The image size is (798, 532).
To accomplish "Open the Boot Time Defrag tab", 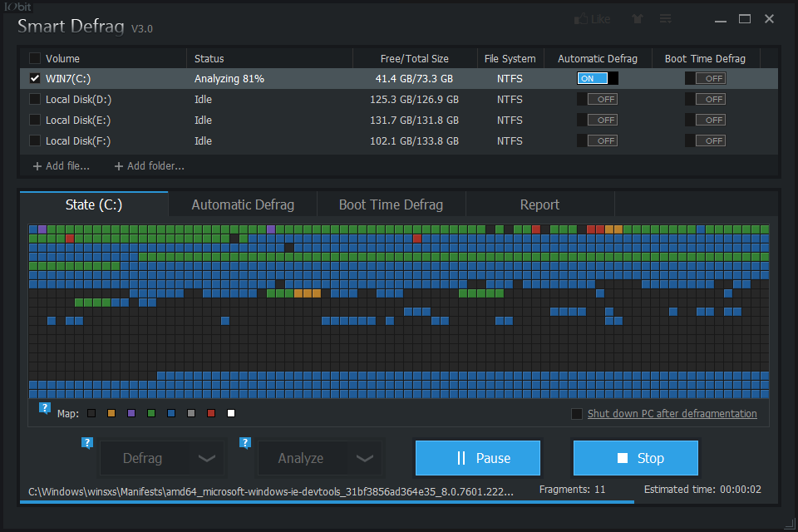I will (x=391, y=204).
